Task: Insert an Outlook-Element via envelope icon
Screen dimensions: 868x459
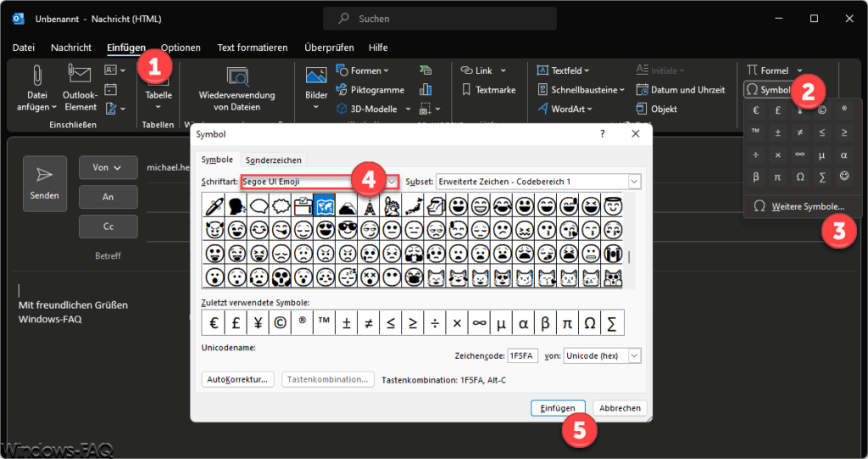Action: 79,75
